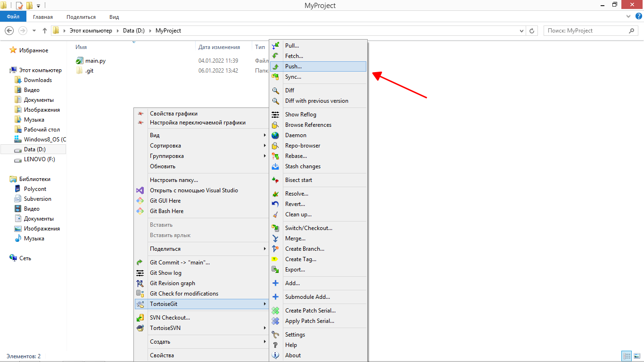Image resolution: width=644 pixels, height=362 pixels.
Task: Click the Git Revision graph icon
Action: (140, 283)
